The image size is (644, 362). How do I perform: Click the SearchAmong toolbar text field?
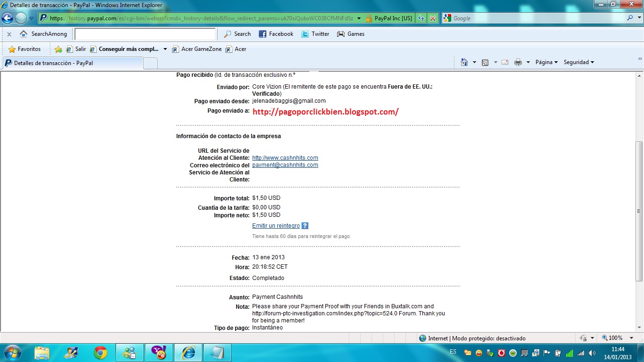(x=145, y=34)
